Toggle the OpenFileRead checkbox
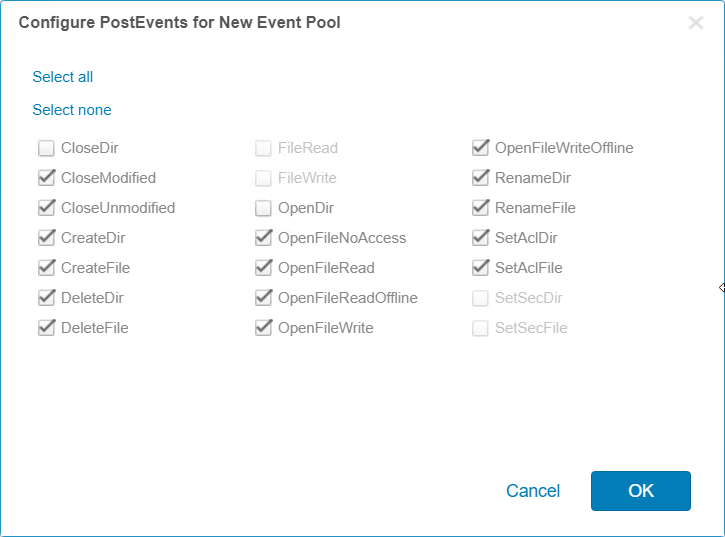Viewport: 725px width, 537px height. tap(263, 268)
